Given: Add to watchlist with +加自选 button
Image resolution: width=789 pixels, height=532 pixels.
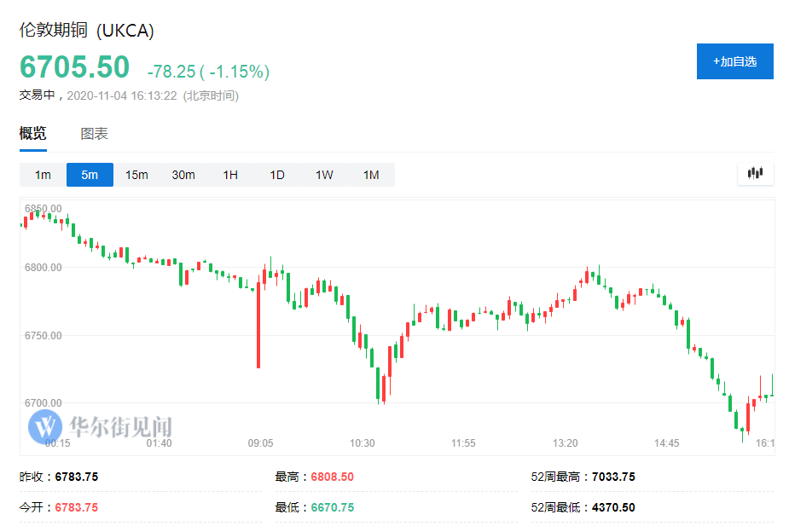Looking at the screenshot, I should [734, 61].
